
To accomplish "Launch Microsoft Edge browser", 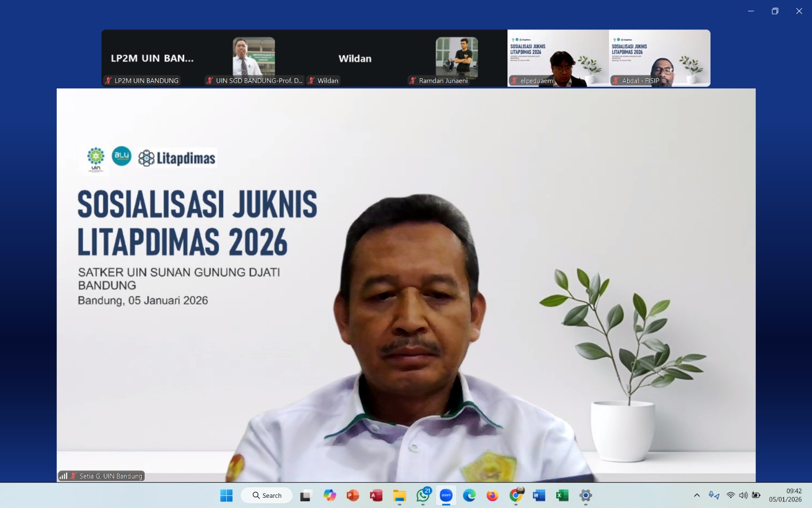I will tap(469, 495).
